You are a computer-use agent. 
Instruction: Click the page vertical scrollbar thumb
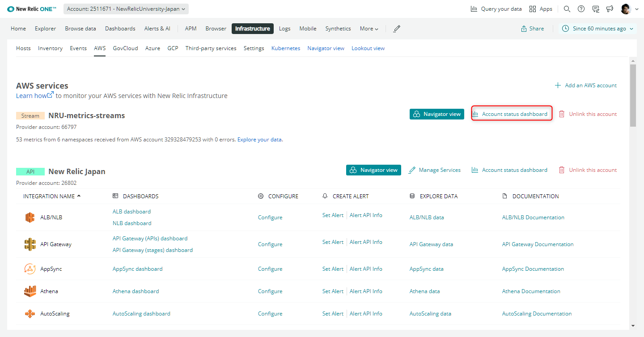633,95
